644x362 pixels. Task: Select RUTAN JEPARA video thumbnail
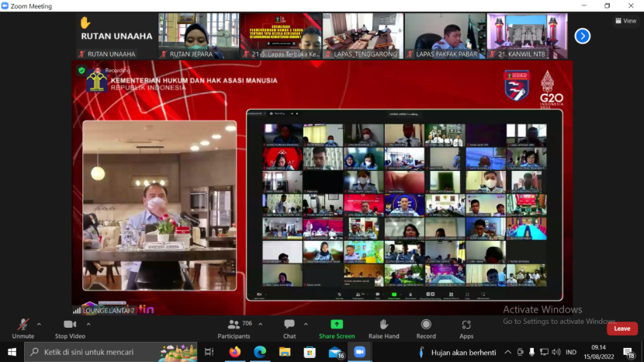point(199,36)
